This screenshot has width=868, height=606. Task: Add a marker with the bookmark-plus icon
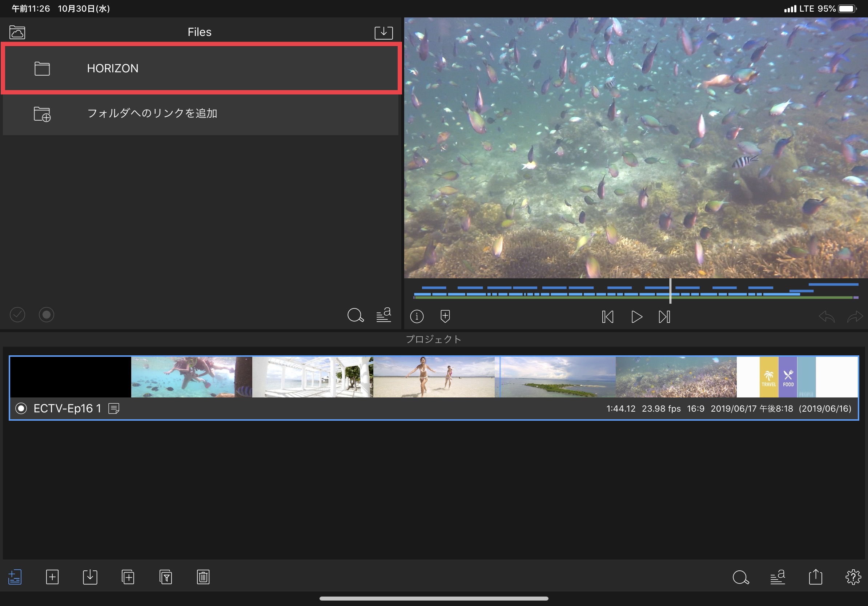445,316
